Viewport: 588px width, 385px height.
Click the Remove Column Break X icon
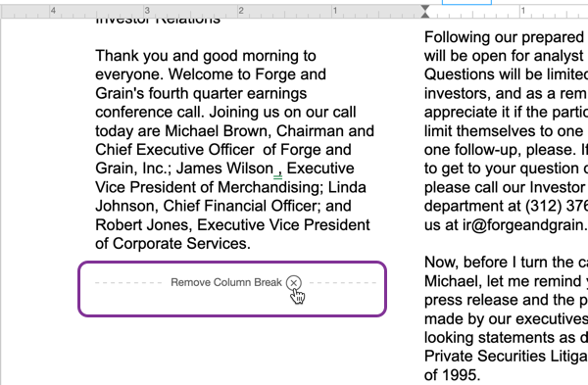pos(294,283)
